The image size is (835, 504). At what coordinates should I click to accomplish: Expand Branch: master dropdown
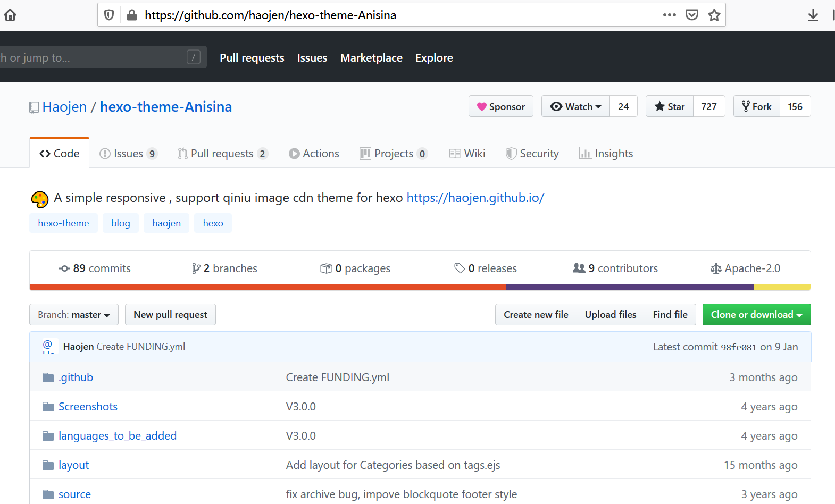coord(74,315)
